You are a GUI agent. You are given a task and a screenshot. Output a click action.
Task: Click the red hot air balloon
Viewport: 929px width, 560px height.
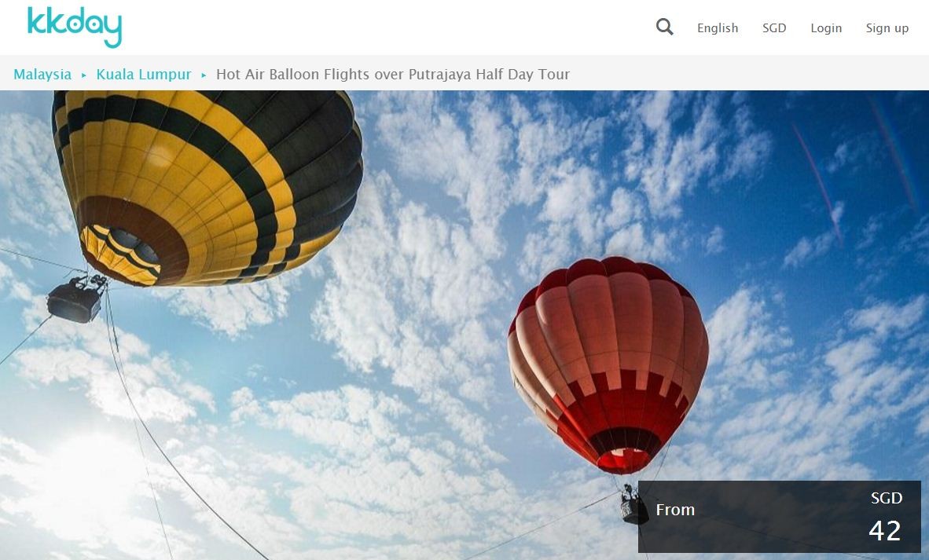click(608, 364)
